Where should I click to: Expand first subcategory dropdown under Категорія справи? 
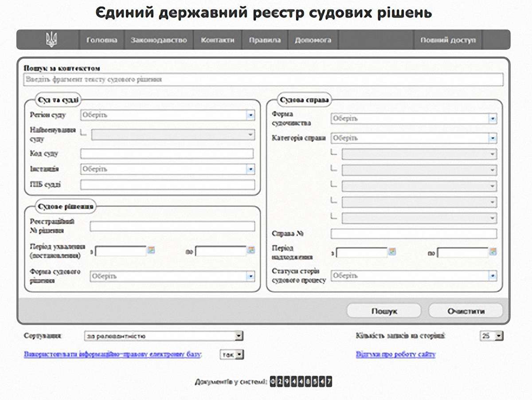coord(419,154)
